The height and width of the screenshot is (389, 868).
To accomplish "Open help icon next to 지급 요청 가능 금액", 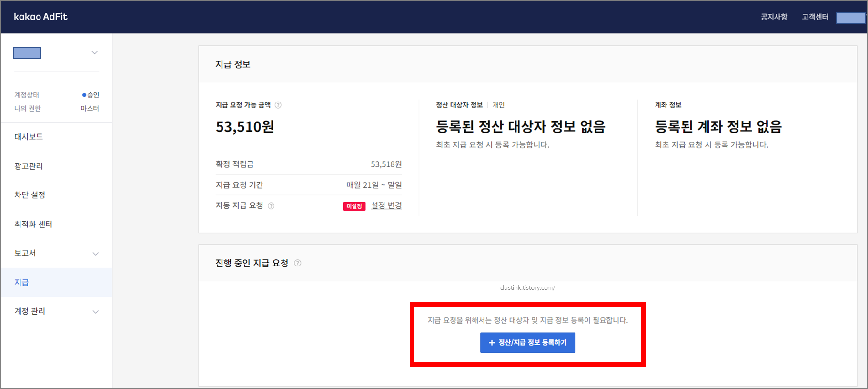I will (278, 105).
